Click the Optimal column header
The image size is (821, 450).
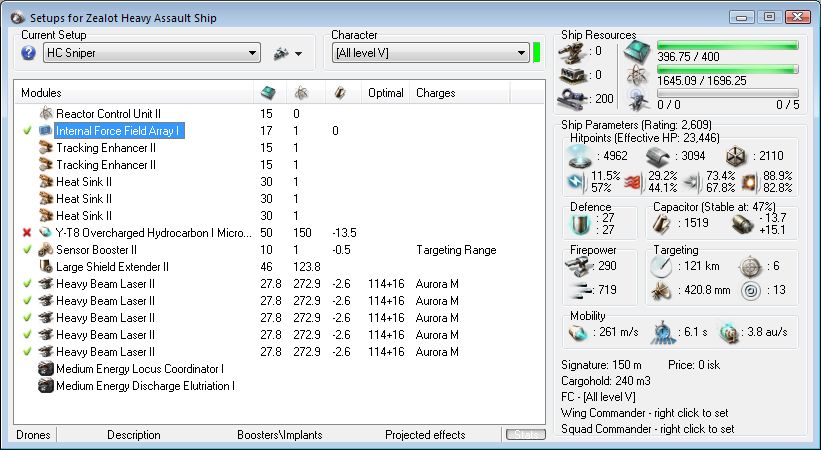[x=385, y=93]
